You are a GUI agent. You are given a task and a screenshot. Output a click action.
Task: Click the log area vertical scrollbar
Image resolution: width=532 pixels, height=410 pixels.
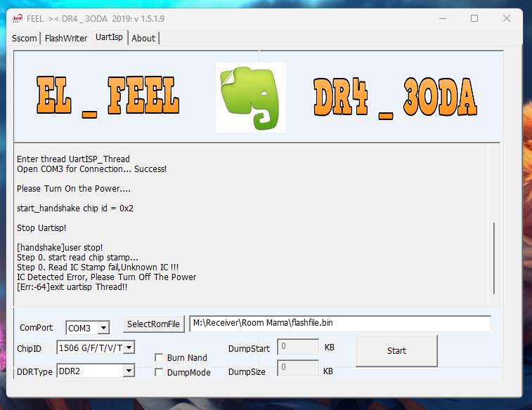pos(494,258)
